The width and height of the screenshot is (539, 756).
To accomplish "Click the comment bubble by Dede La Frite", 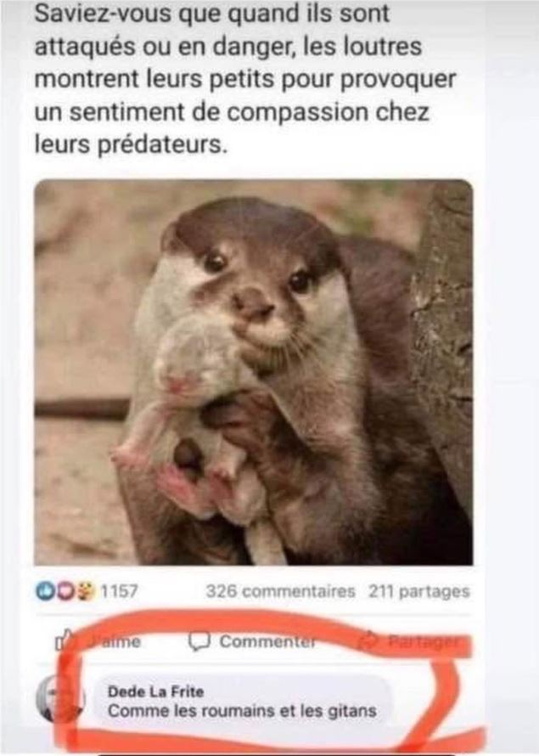I will coord(241,700).
